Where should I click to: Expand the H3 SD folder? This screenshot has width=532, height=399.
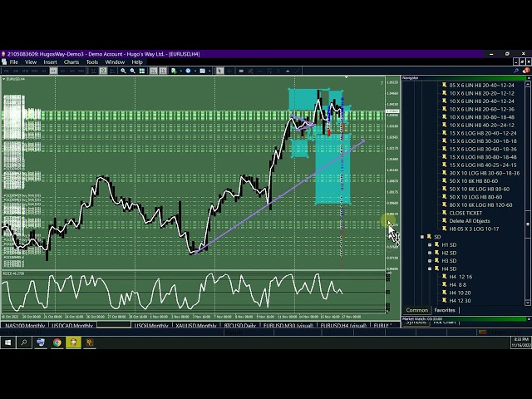[x=430, y=261]
